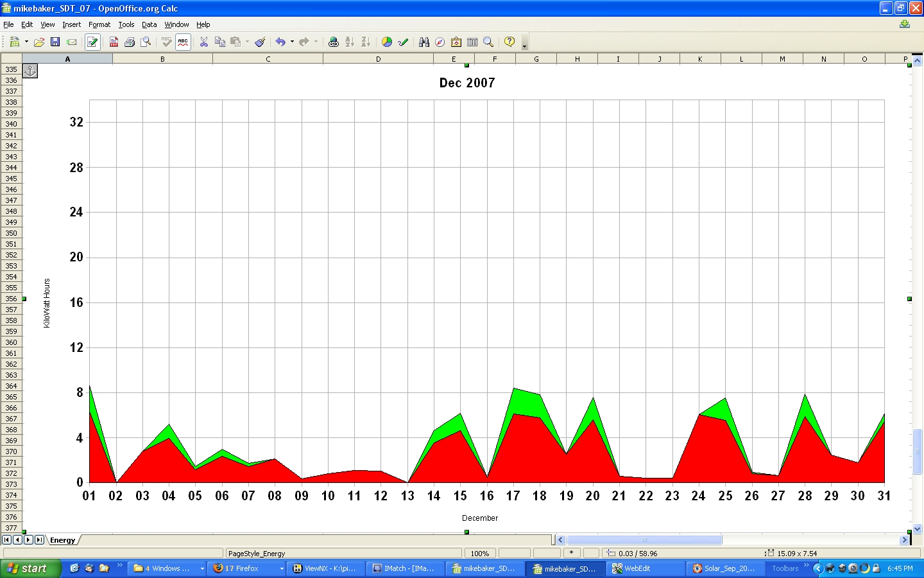Click the Windows start button
Image resolution: width=924 pixels, height=578 pixels.
[30, 568]
